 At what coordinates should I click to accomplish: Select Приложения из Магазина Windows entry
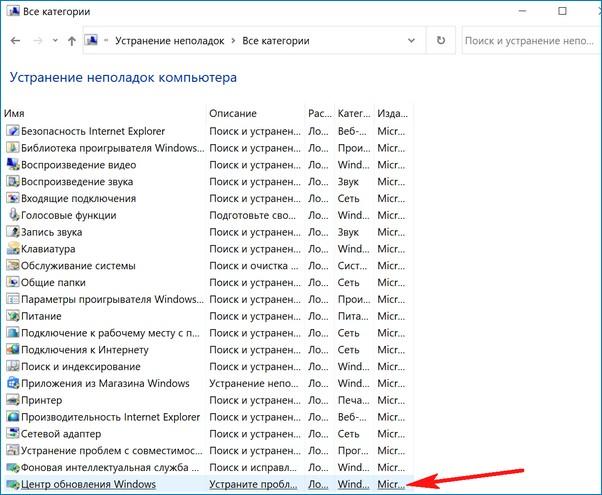(105, 383)
